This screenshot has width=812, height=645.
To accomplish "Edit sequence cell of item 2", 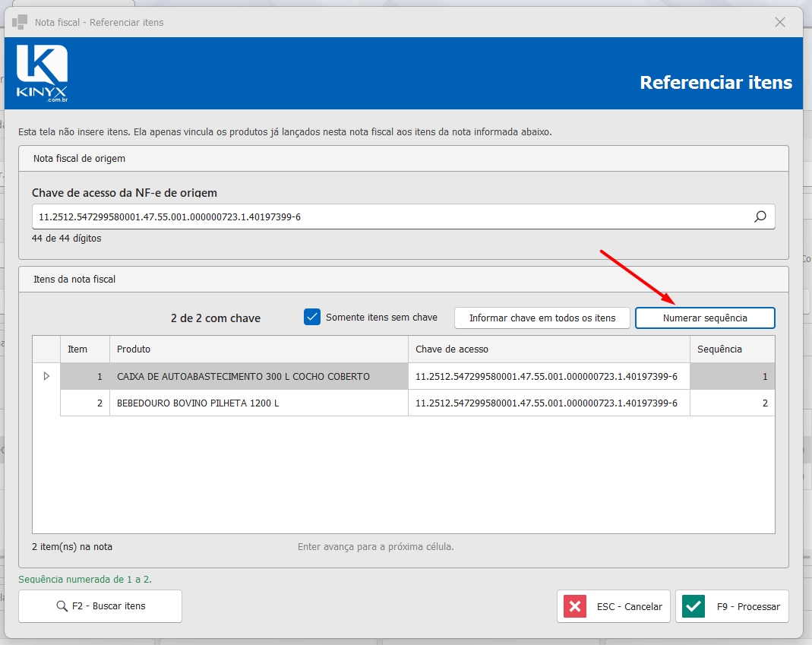I will coord(732,403).
